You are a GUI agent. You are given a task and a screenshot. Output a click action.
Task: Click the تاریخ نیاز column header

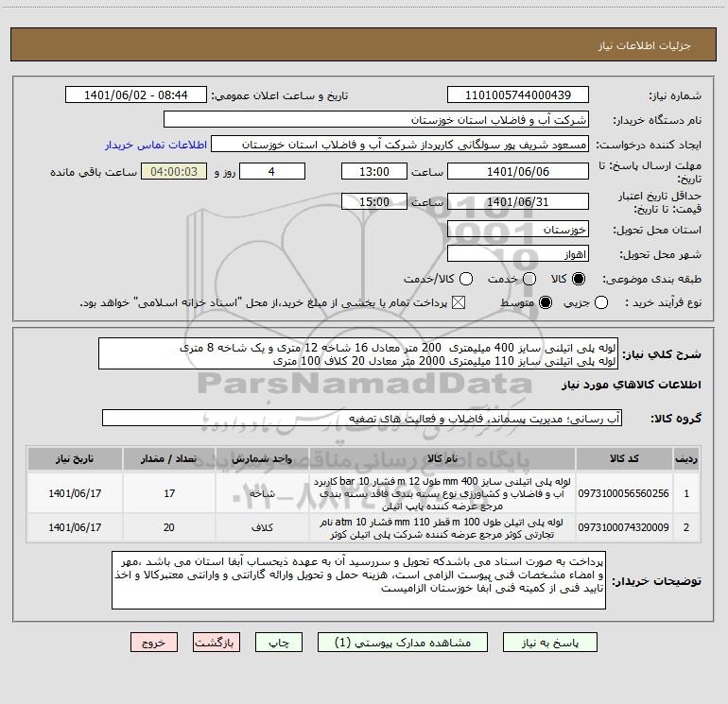point(75,458)
